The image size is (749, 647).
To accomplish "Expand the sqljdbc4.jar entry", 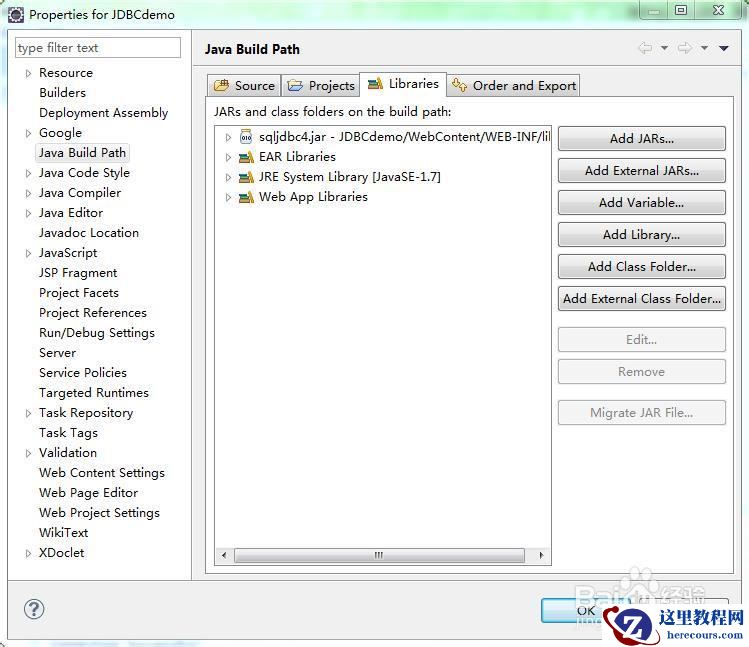I will click(x=228, y=137).
